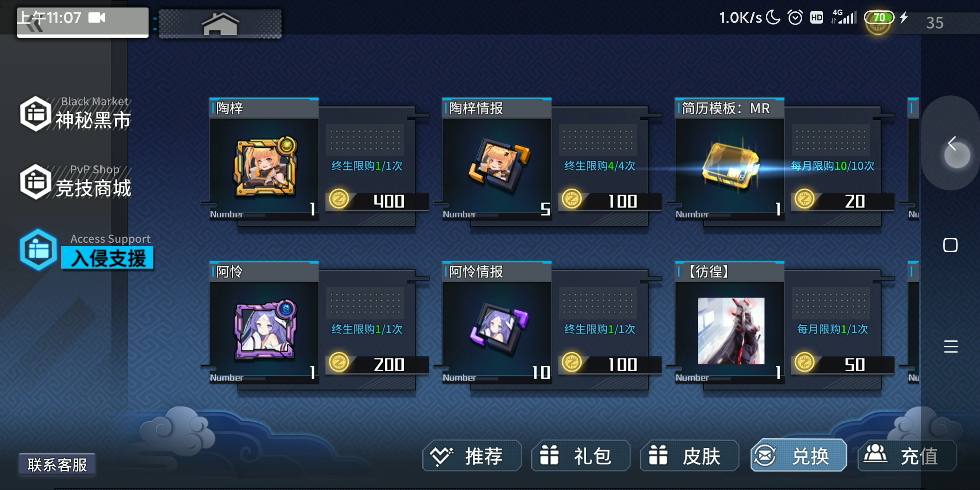
Task: Purchase 简历模板 MR for 20 coins
Action: [x=843, y=200]
